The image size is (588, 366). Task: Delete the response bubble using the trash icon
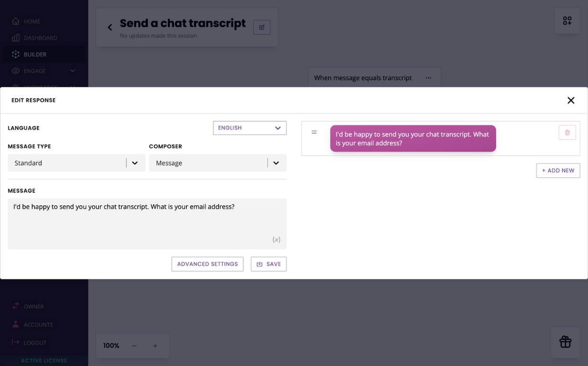click(567, 132)
